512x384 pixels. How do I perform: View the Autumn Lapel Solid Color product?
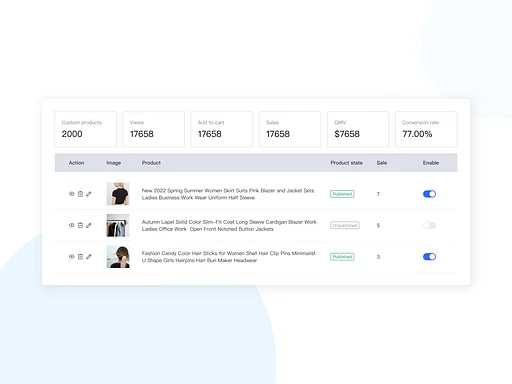pyautogui.click(x=72, y=225)
